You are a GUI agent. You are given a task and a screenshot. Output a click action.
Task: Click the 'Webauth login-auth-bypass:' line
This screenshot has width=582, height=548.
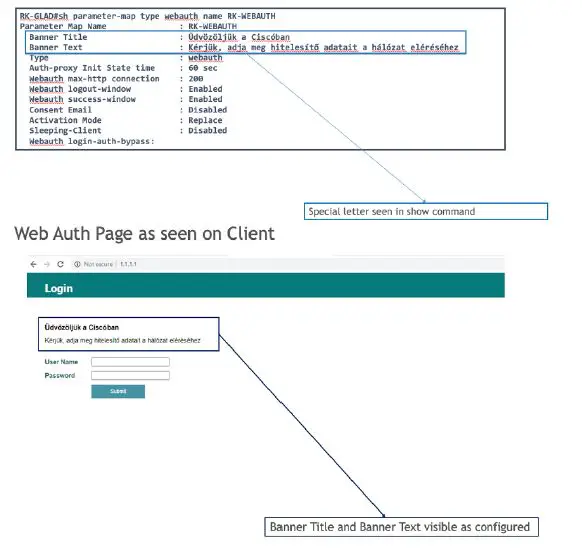92,141
